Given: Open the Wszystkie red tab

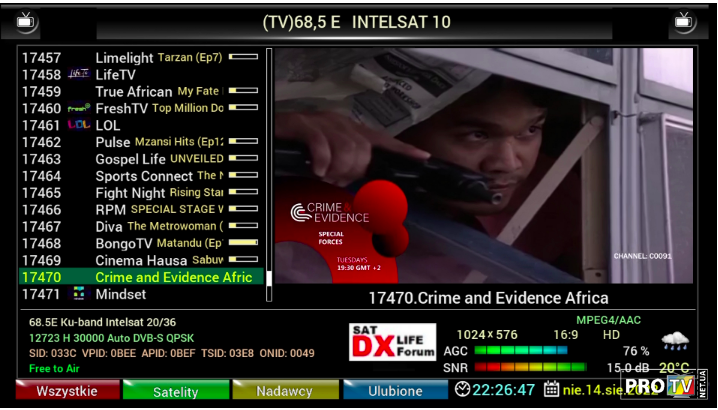Looking at the screenshot, I should coord(66,391).
